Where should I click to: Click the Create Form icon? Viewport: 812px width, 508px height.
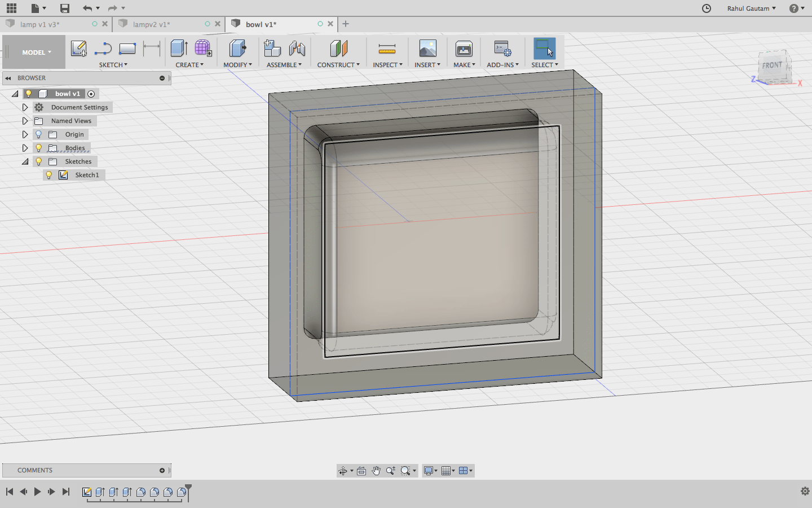tap(203, 49)
